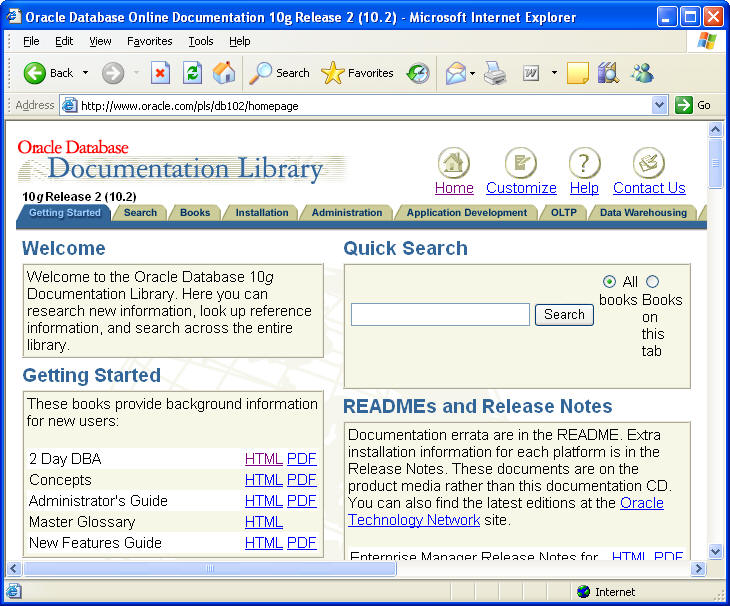730x606 pixels.
Task: Open the Help menu
Action: (x=239, y=41)
